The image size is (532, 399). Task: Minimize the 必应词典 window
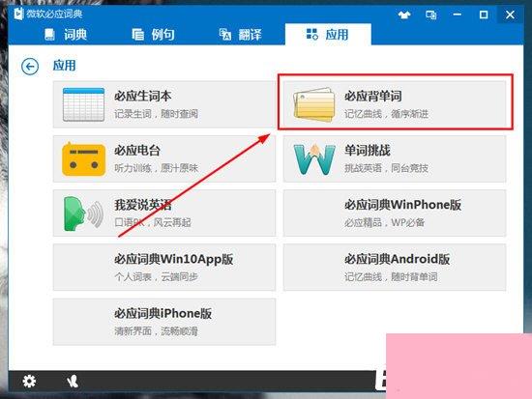tap(457, 14)
